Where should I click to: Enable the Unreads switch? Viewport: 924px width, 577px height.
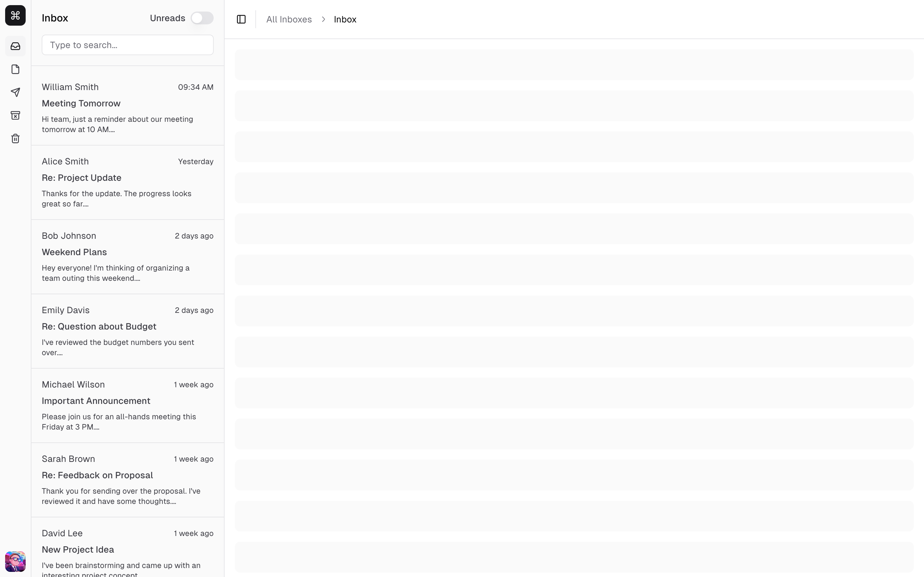pos(202,18)
